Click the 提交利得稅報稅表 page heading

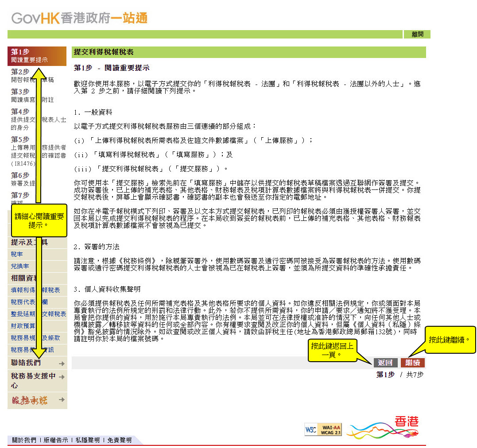(x=104, y=52)
